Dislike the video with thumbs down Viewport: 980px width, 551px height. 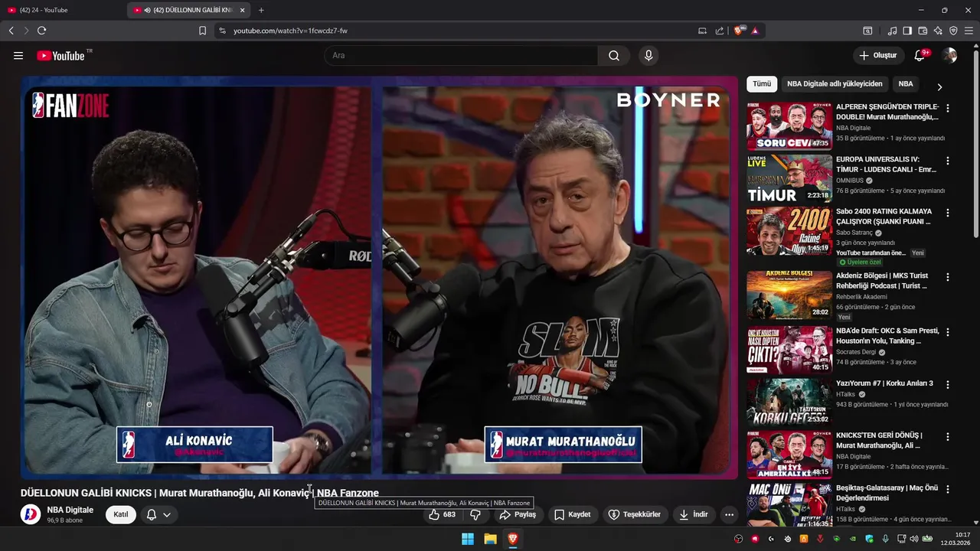tap(475, 514)
